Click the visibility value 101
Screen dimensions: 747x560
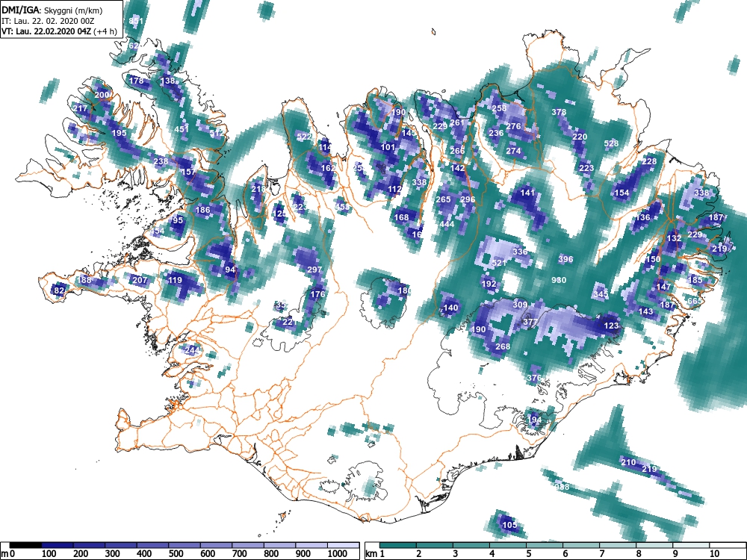coord(388,147)
